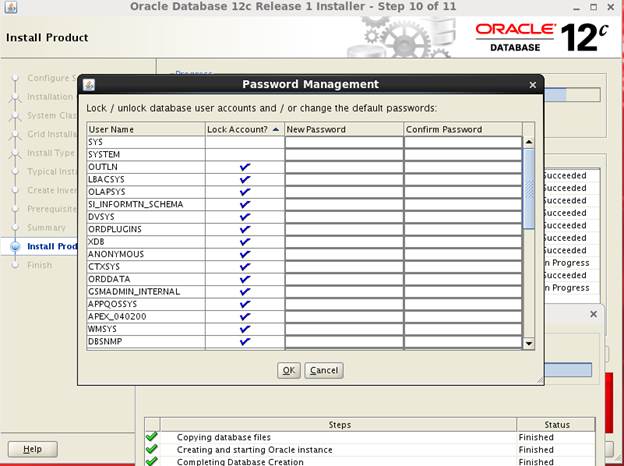Click the Creating and starting Oracle instance text
Image resolution: width=624 pixels, height=466 pixels.
[254, 449]
